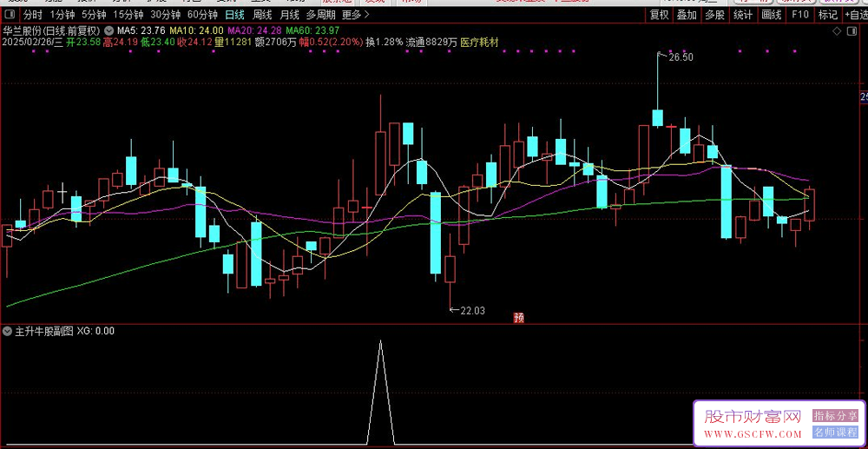Click the 标记 mark button
868x449 pixels.
(827, 15)
